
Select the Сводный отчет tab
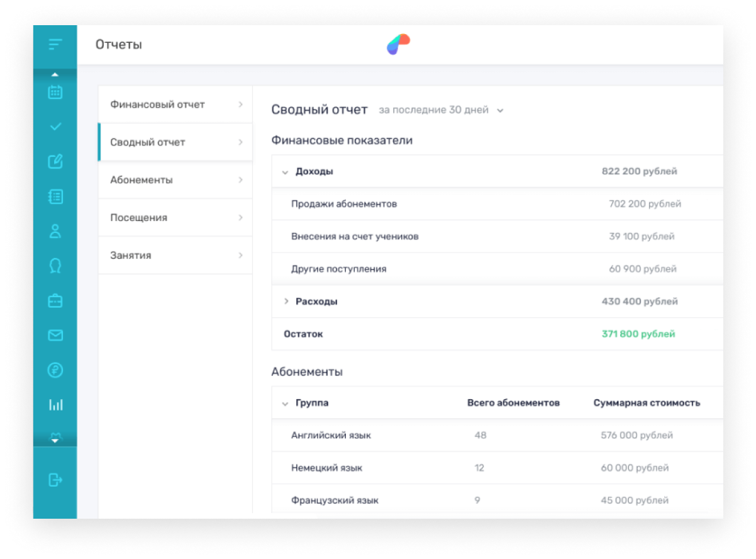click(x=175, y=142)
